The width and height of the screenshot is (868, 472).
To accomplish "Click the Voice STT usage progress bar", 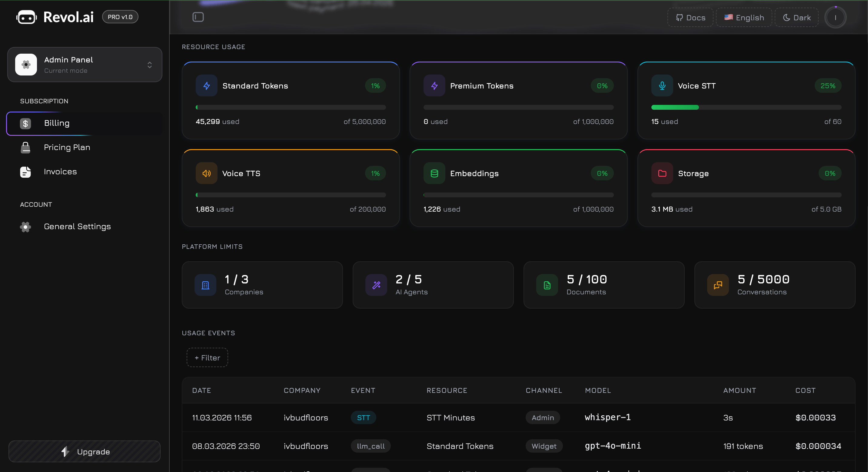I will tap(746, 107).
